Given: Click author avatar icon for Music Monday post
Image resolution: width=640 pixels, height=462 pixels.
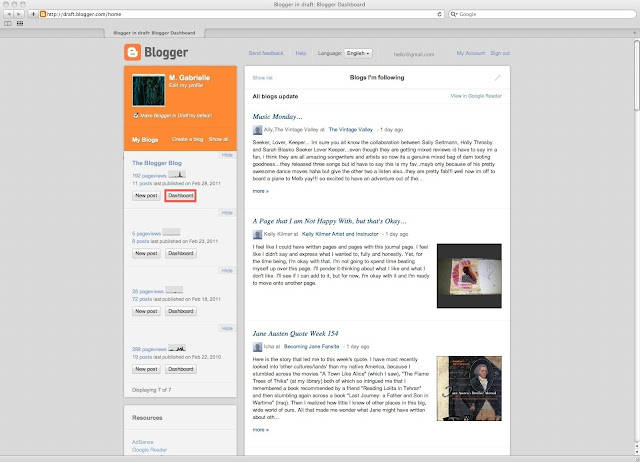Looking at the screenshot, I should point(257,130).
